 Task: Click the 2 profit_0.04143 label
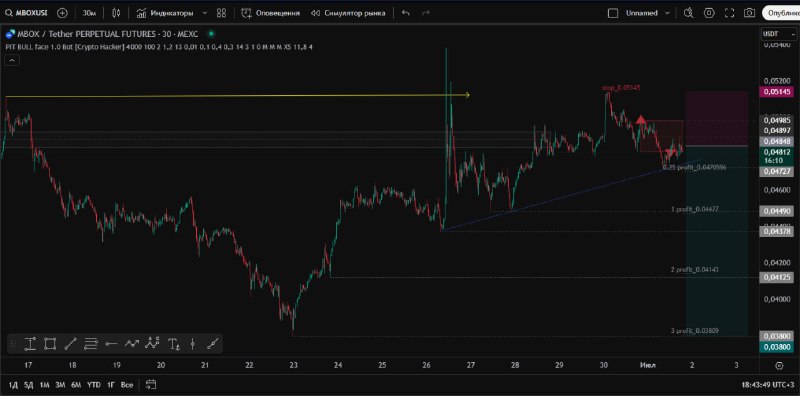click(695, 269)
